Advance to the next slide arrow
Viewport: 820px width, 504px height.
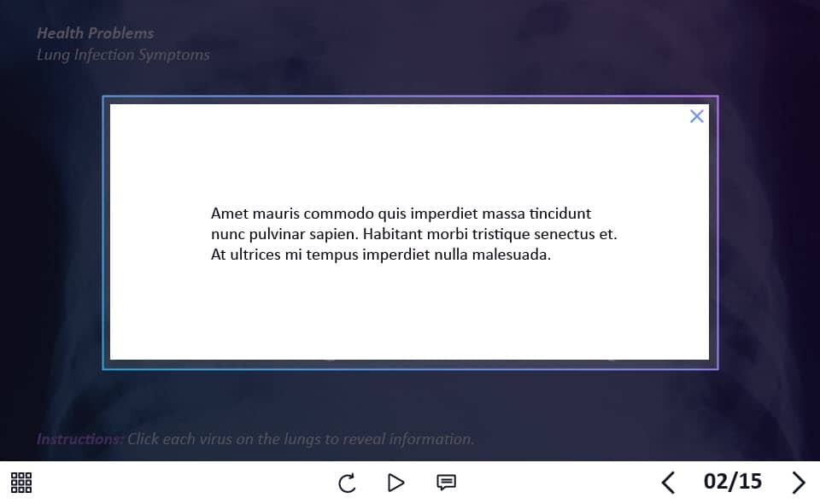pyautogui.click(x=799, y=483)
